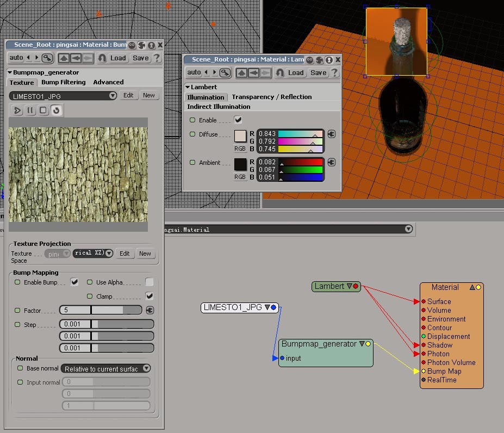
Task: Click the Ambient color swatch
Action: [240, 164]
